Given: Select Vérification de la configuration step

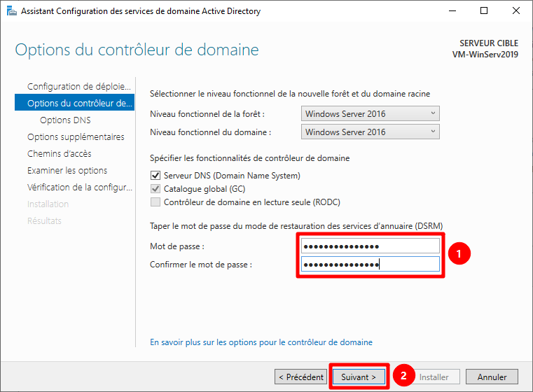Looking at the screenshot, I should [78, 188].
